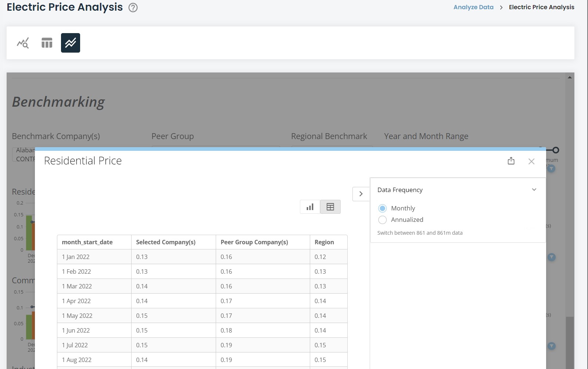Close the Residential Price dialog
588x369 pixels.
click(531, 161)
